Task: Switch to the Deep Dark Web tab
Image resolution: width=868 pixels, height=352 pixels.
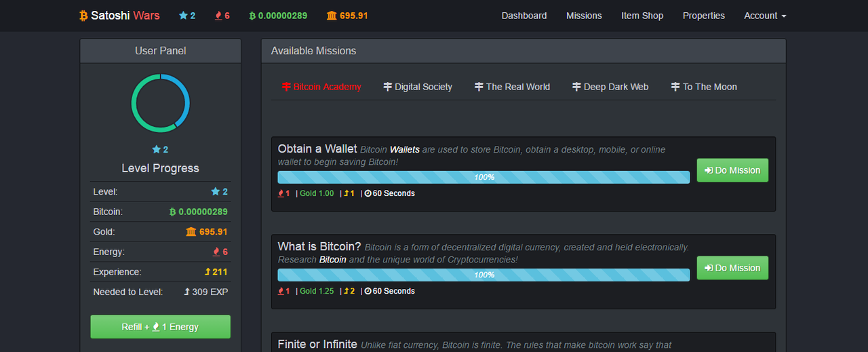Action: (x=610, y=87)
